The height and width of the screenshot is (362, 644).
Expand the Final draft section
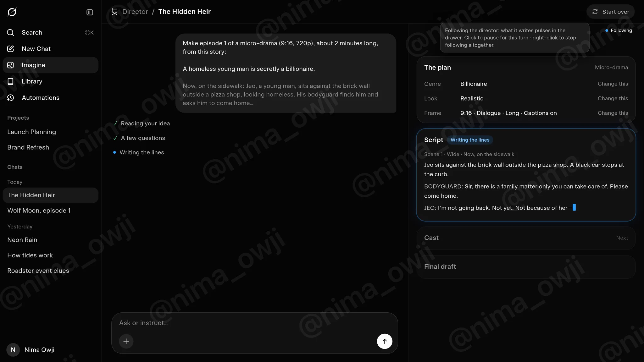click(x=526, y=267)
